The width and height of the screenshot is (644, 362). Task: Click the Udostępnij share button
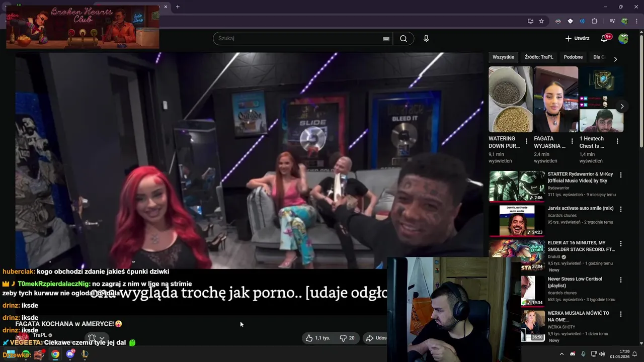pyautogui.click(x=376, y=338)
